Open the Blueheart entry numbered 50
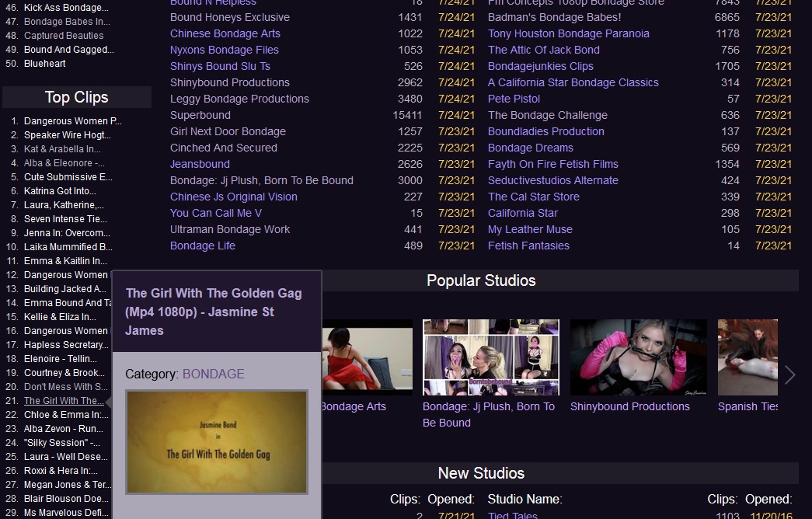812x519 pixels. (x=44, y=64)
